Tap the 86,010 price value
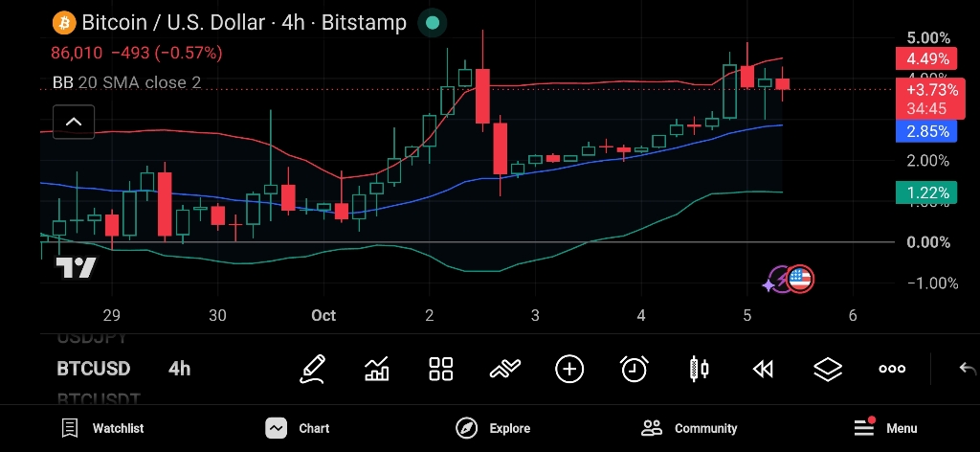 (77, 53)
